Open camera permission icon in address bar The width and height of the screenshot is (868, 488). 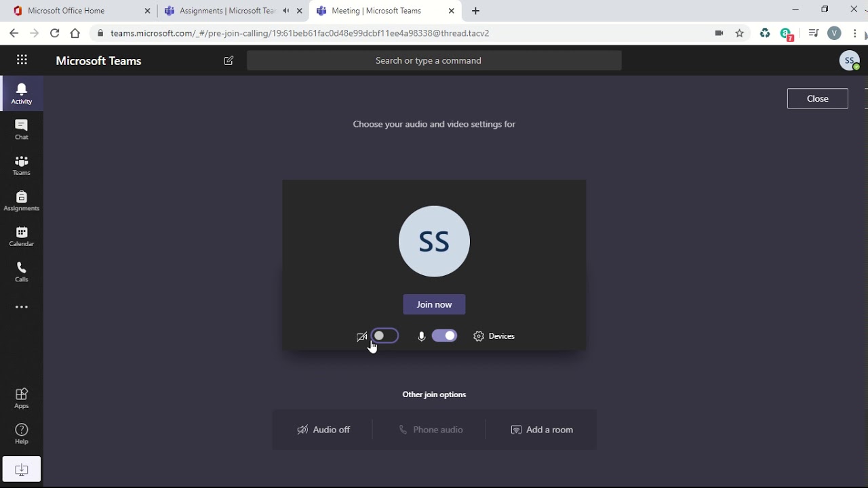pos(719,33)
